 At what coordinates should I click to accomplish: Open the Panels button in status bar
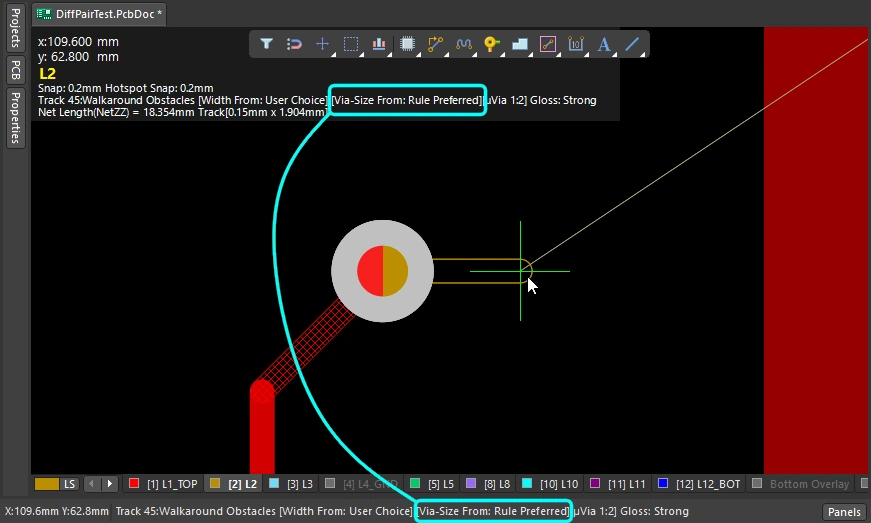(x=844, y=512)
